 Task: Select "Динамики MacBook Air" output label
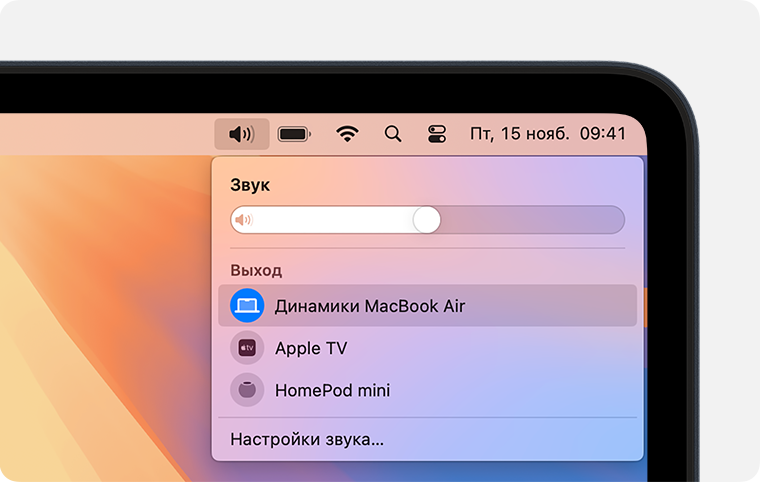370,306
